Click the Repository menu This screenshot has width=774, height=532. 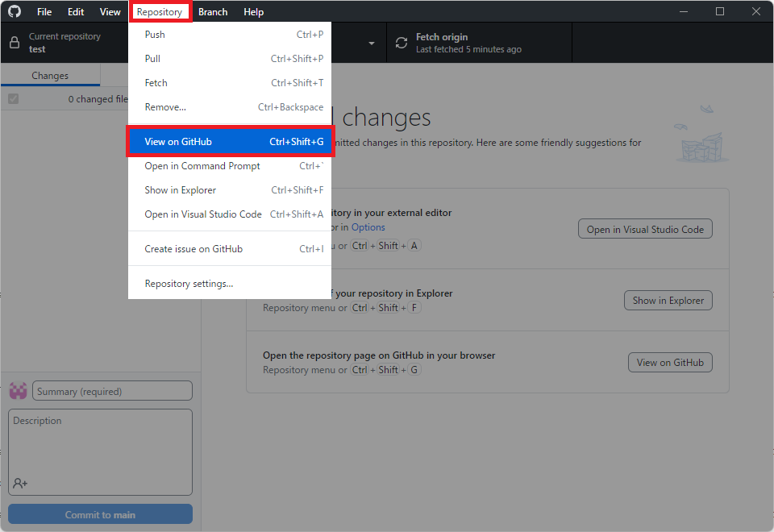(160, 12)
